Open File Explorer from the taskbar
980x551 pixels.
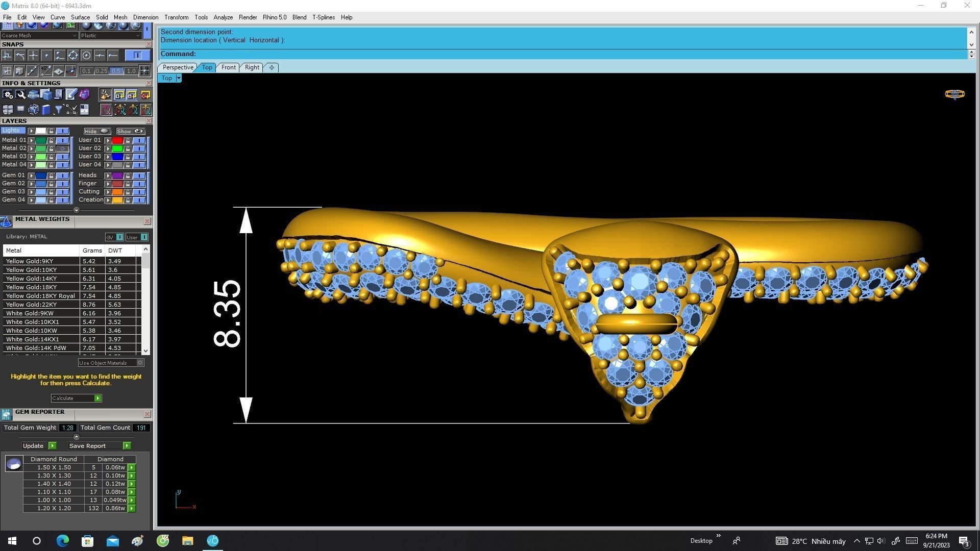(x=187, y=541)
